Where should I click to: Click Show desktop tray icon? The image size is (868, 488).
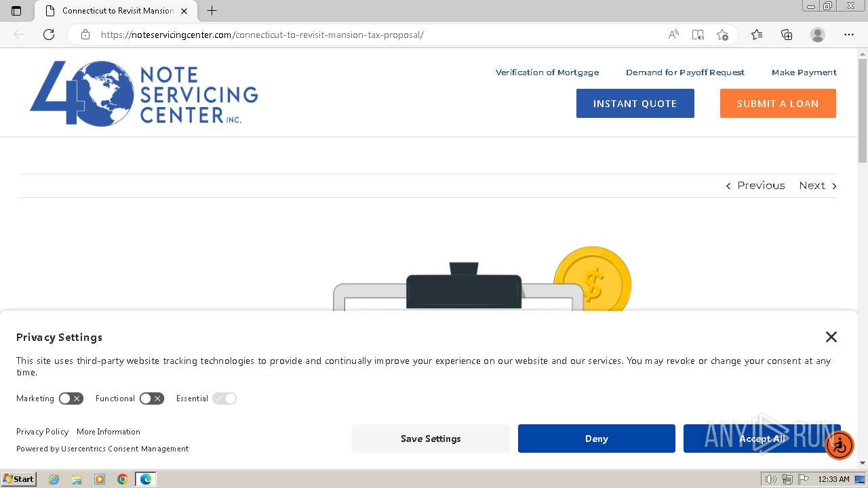click(860, 479)
